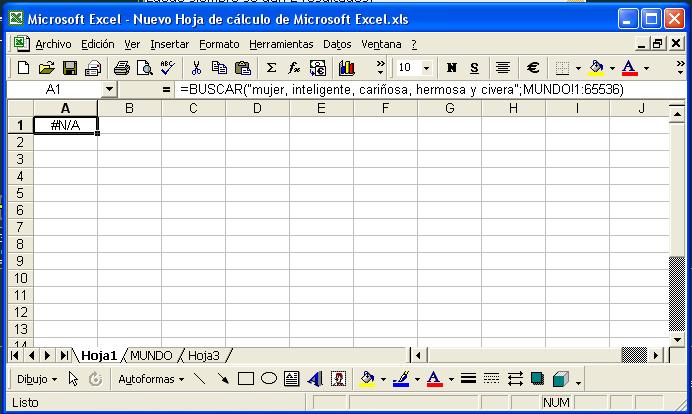Switch to the MUNDO sheet tab
The width and height of the screenshot is (692, 414).
coord(151,355)
